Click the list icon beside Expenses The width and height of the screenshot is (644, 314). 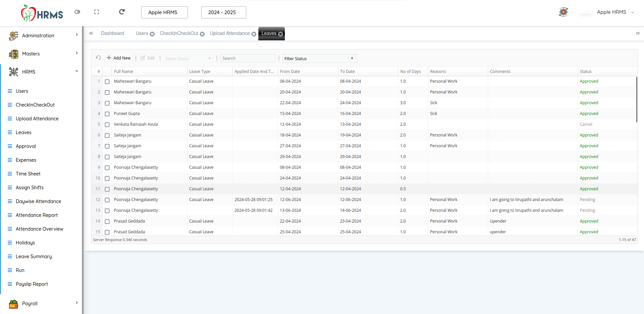10,160
